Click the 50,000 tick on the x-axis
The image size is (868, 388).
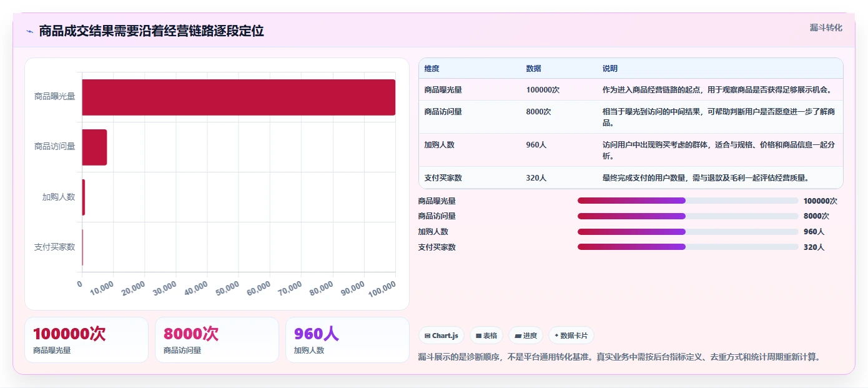(228, 288)
